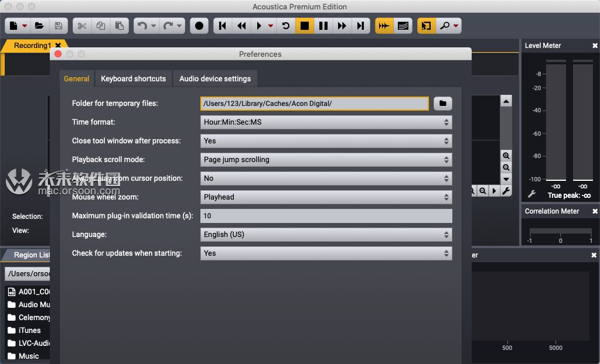Open the zoom tool red dropdown arrow
Image resolution: width=600 pixels, height=364 pixels.
pos(456,26)
